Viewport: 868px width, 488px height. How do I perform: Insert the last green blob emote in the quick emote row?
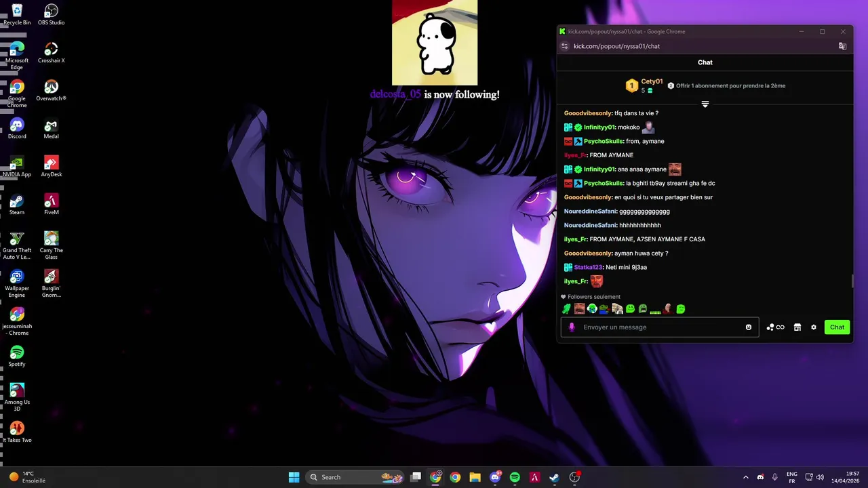[x=681, y=309]
